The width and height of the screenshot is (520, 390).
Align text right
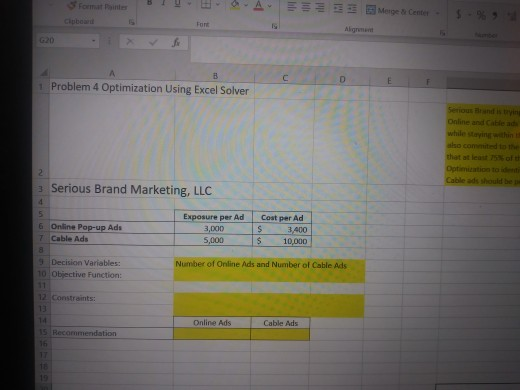[319, 7]
